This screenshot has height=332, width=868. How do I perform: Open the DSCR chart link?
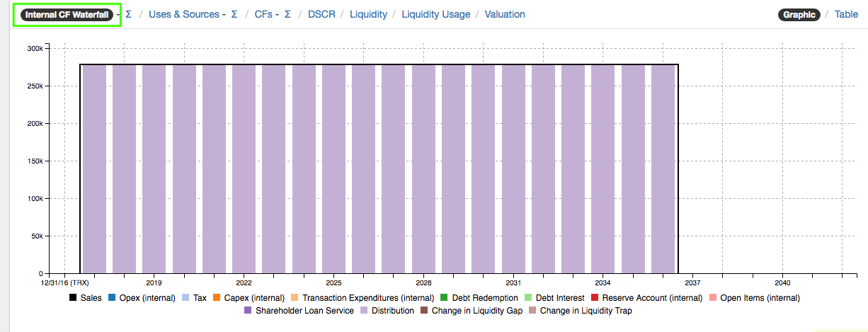321,14
